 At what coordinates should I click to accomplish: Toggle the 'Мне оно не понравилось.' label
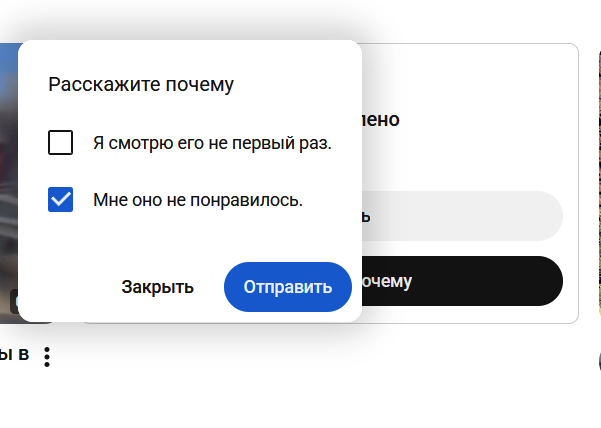tap(198, 200)
